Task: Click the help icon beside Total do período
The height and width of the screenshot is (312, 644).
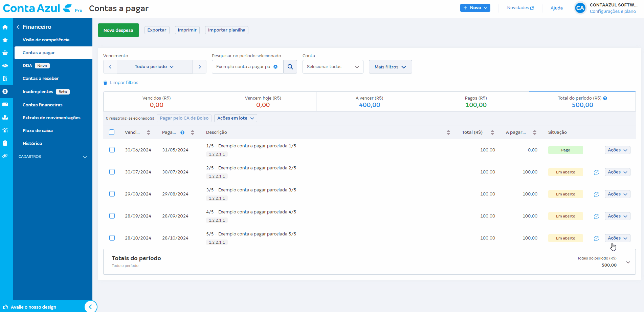Action: [605, 98]
